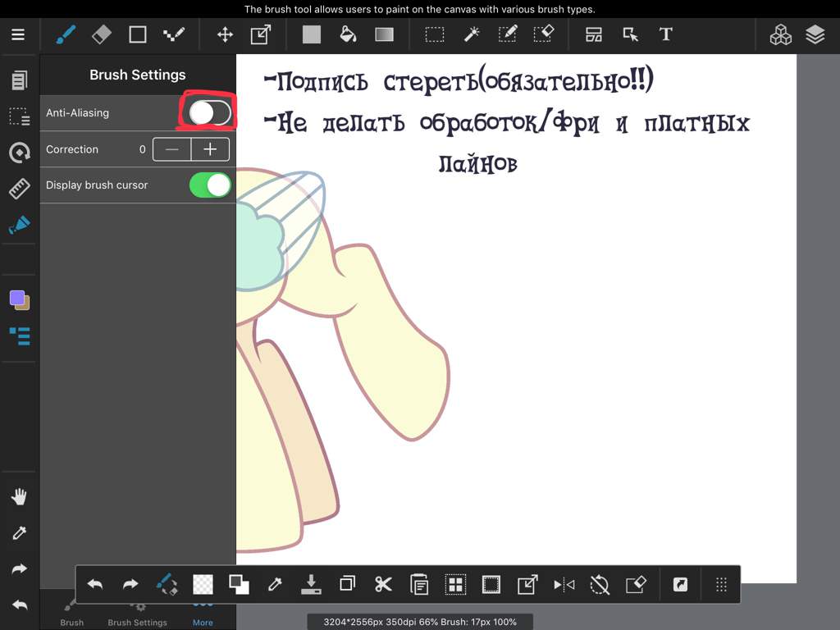Open the selection menu icon in left sidebar
This screenshot has height=630, width=840.
click(x=20, y=116)
